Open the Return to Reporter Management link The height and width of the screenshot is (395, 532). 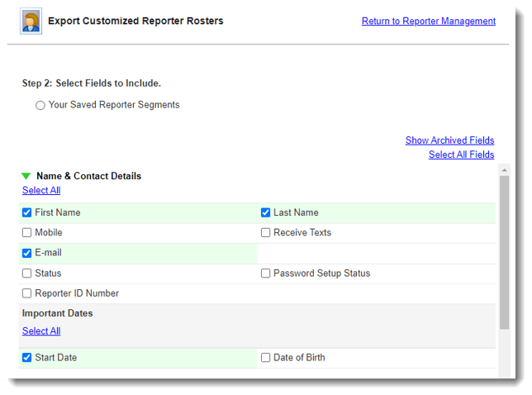click(x=428, y=21)
